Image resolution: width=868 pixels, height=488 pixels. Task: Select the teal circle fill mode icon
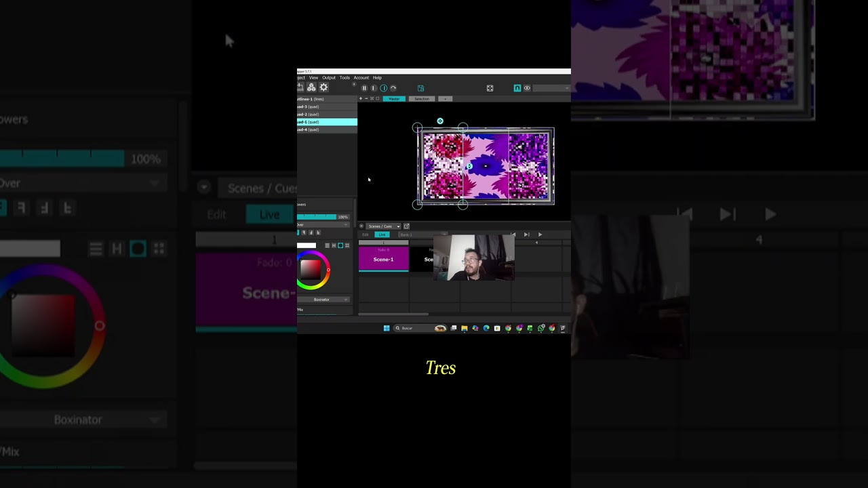[340, 245]
